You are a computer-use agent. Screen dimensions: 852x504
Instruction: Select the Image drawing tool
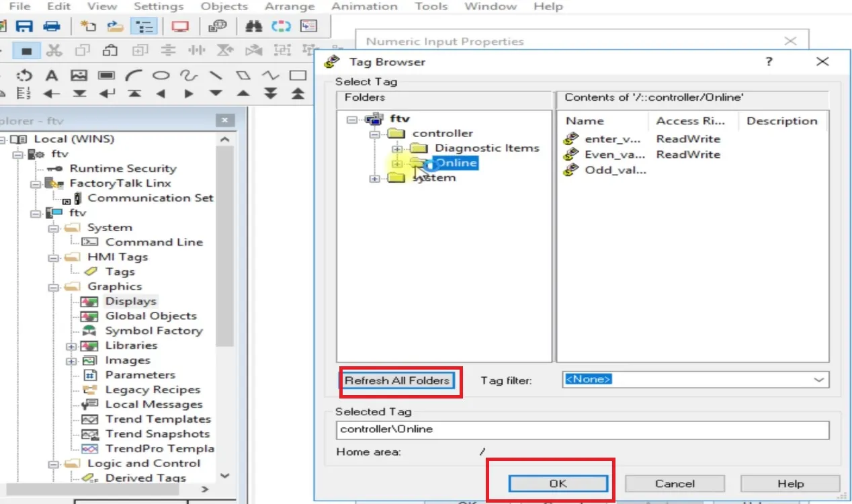tap(79, 75)
